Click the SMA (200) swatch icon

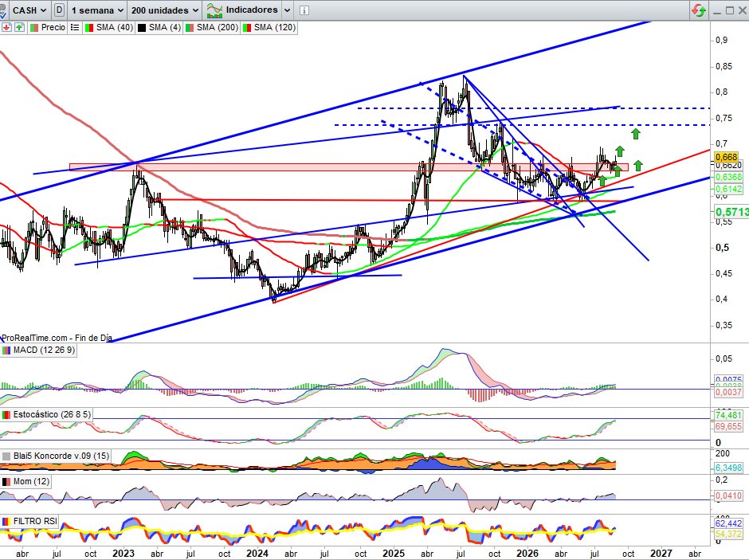190,28
